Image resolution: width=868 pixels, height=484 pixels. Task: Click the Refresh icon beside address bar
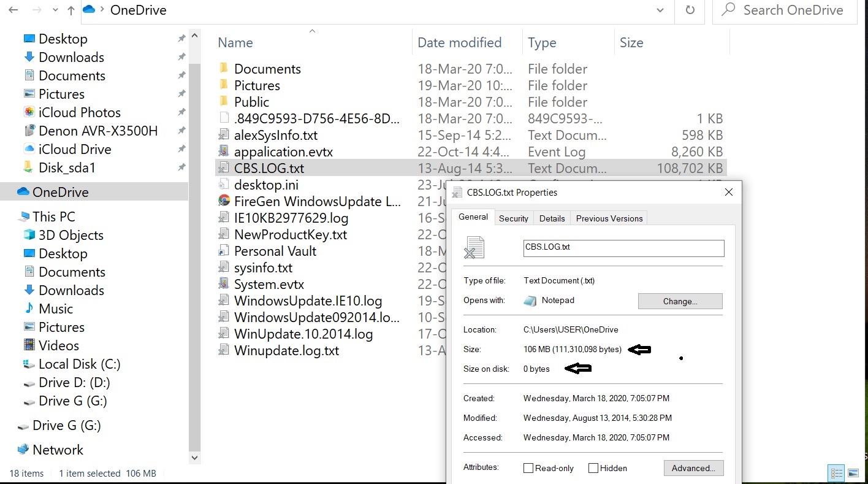point(690,10)
